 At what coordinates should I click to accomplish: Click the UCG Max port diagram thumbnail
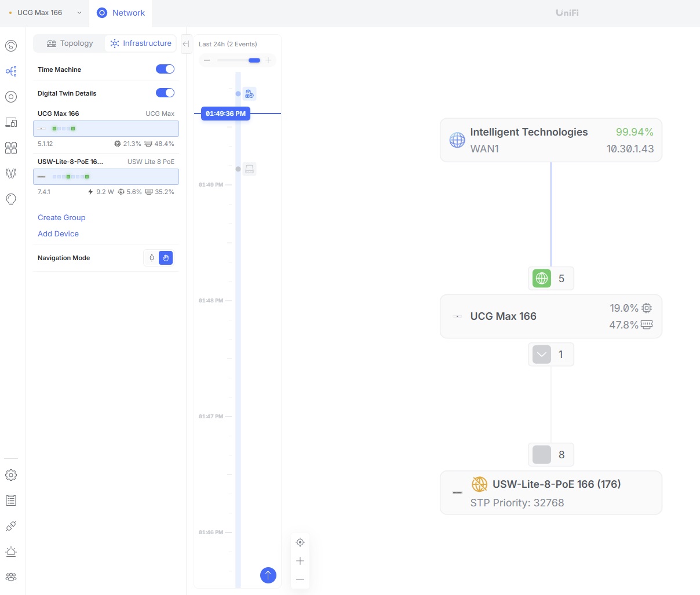[x=106, y=129]
